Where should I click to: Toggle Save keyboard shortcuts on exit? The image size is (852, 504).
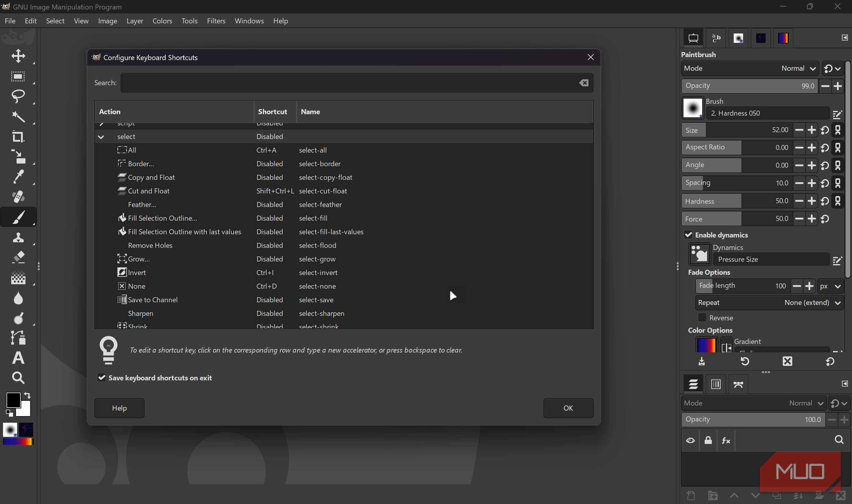[101, 378]
